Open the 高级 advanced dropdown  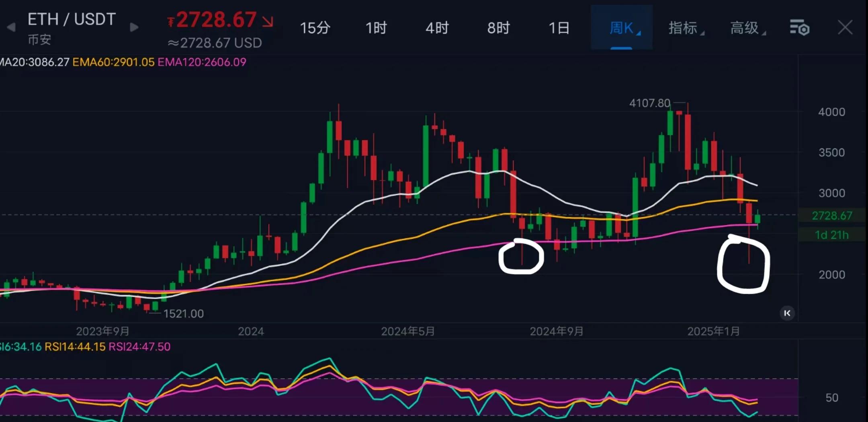click(748, 28)
